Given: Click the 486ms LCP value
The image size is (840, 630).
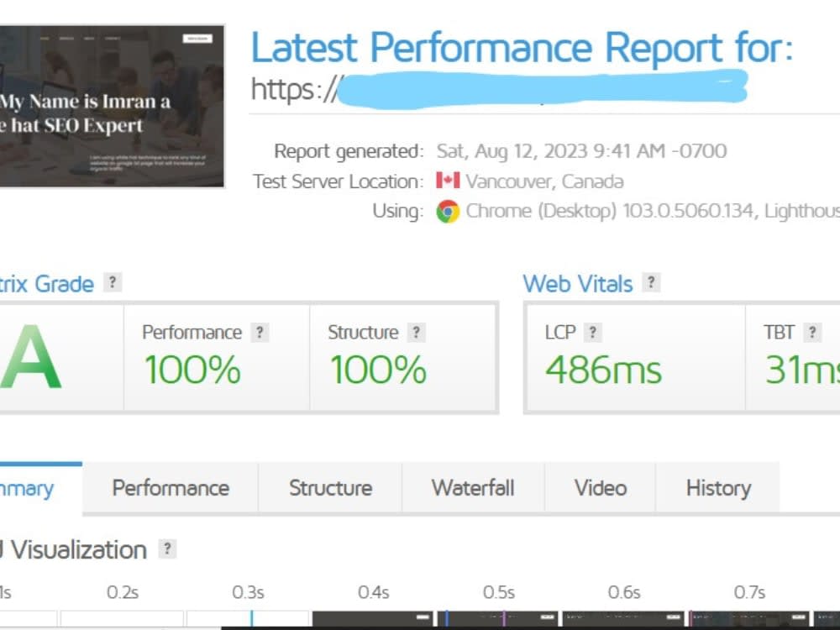Looking at the screenshot, I should 604,370.
